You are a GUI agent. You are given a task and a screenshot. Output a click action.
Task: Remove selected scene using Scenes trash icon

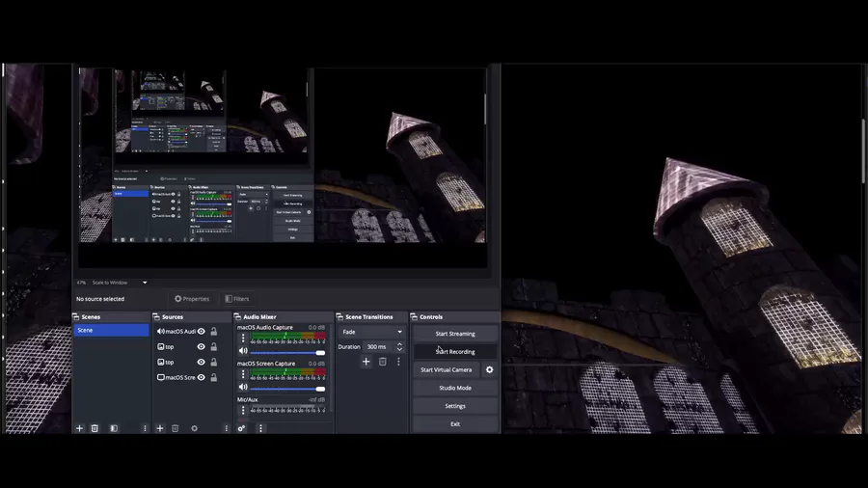pos(95,428)
